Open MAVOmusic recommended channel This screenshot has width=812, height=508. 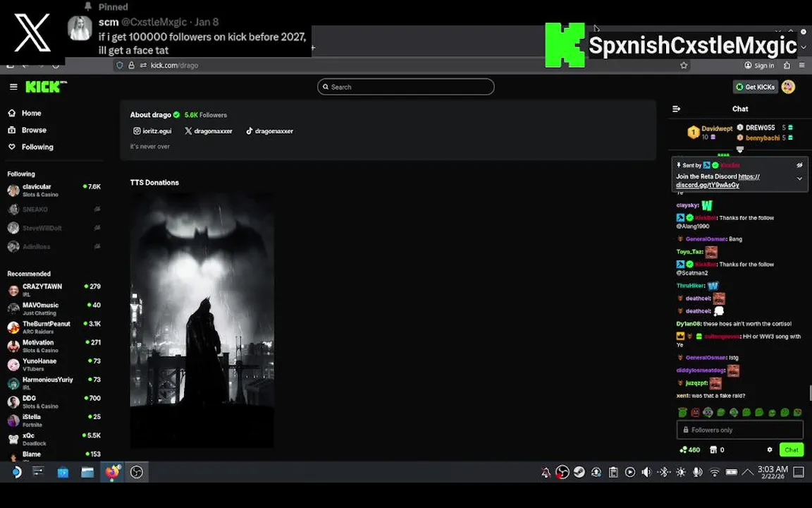54,308
